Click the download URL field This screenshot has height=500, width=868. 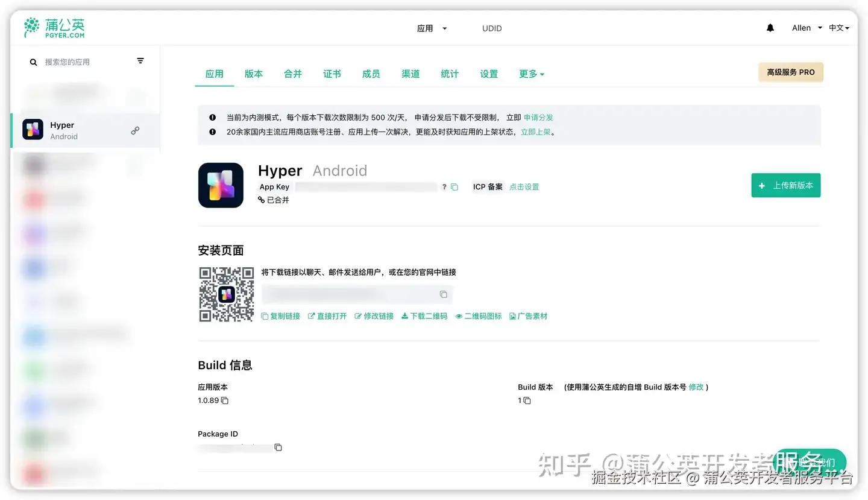(357, 294)
